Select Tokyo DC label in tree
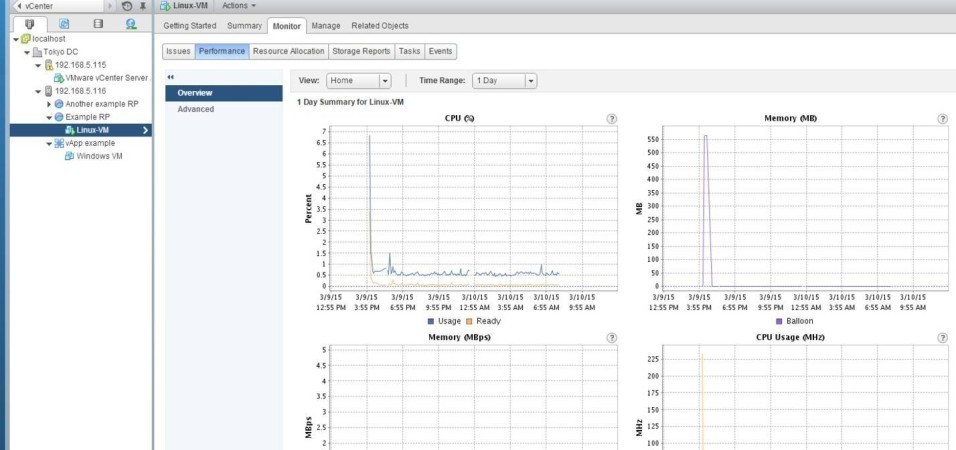Viewport: 956px width, 450px height. coord(60,52)
